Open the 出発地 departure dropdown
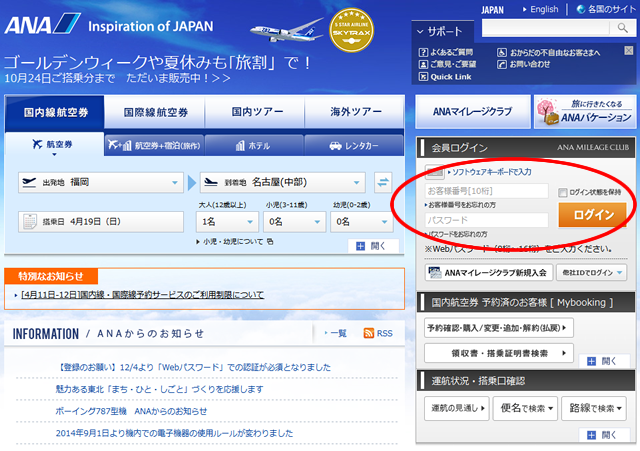 100,182
